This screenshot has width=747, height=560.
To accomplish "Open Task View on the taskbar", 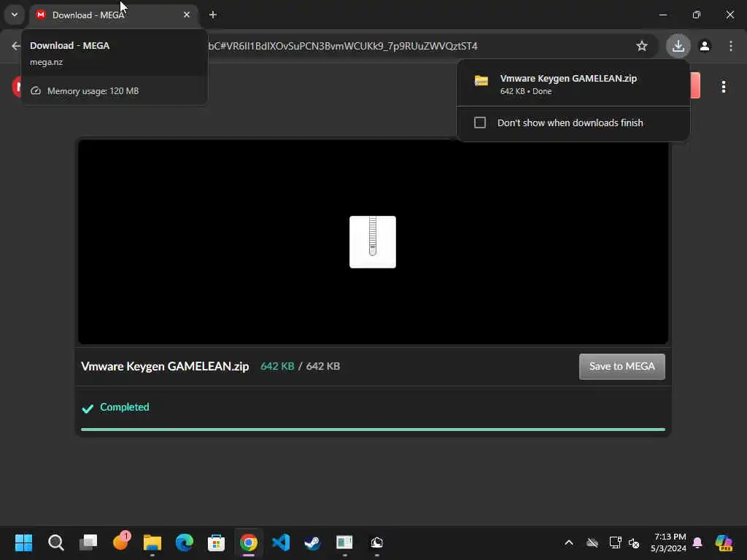I will click(88, 542).
